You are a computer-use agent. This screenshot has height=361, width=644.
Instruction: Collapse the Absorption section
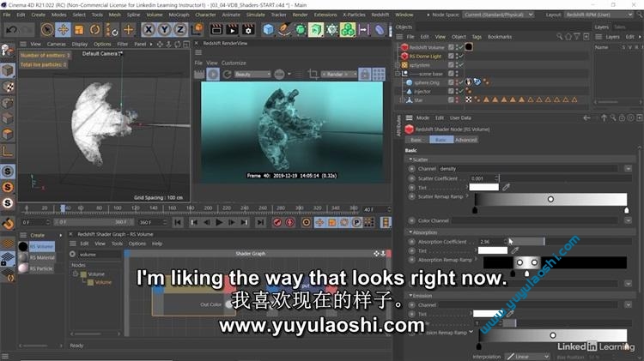410,232
